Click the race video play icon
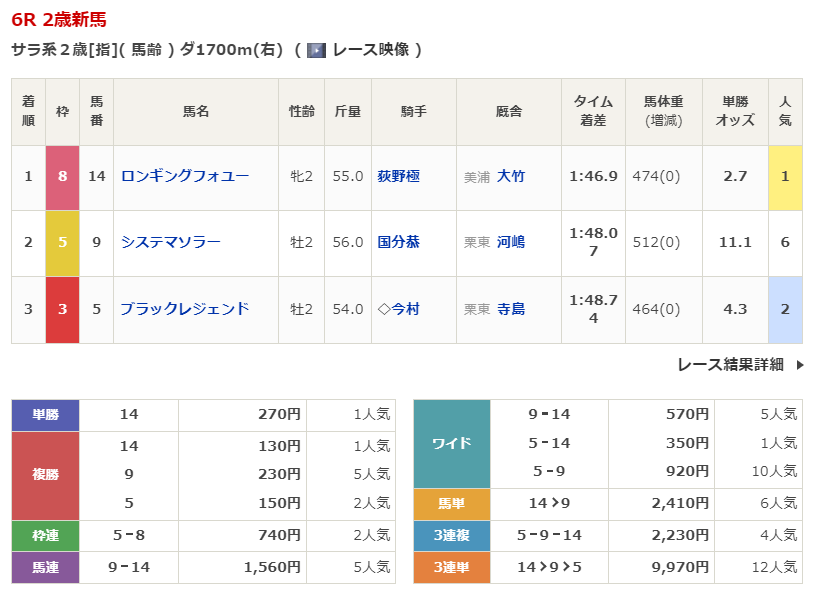The image size is (818, 594). pyautogui.click(x=316, y=50)
